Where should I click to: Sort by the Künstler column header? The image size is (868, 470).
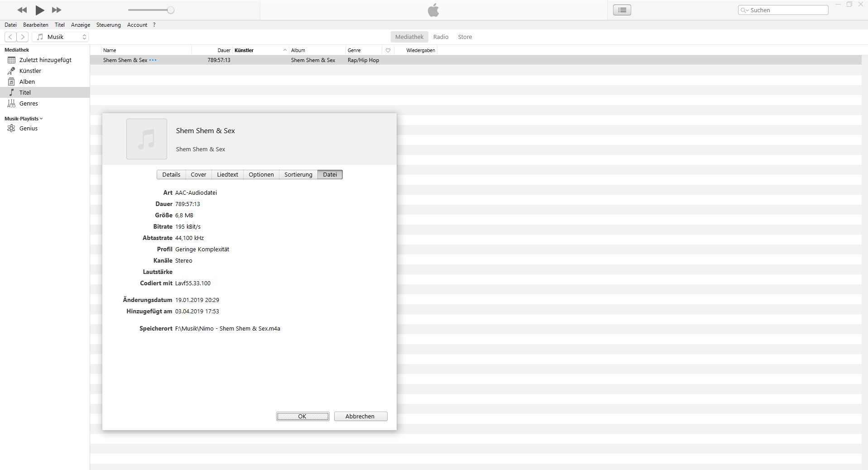point(261,50)
